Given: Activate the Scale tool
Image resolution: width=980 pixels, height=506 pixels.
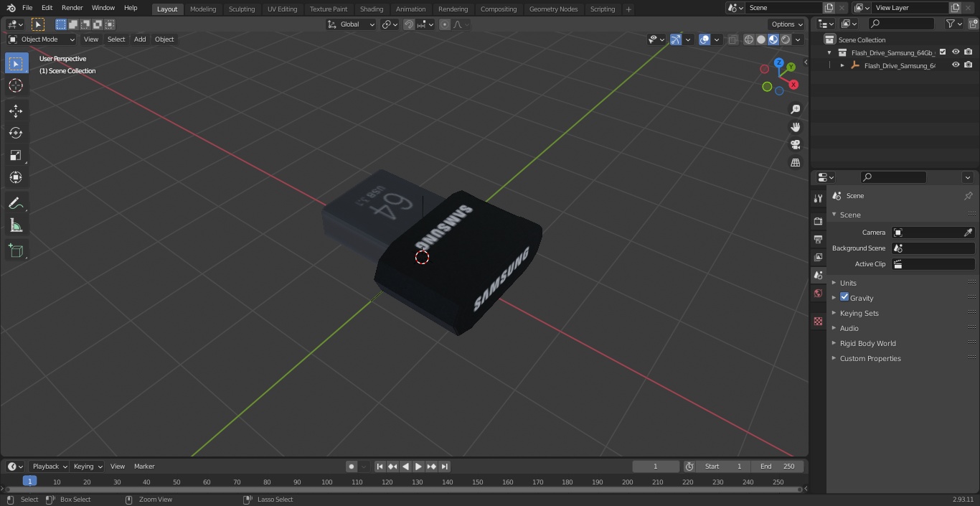Looking at the screenshot, I should (x=16, y=155).
